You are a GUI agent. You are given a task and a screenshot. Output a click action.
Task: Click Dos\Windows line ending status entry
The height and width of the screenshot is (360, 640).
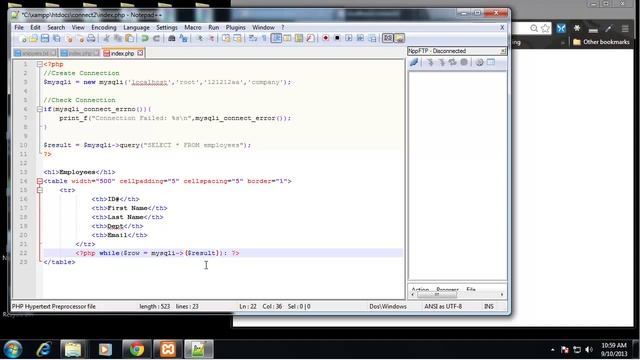pos(388,307)
